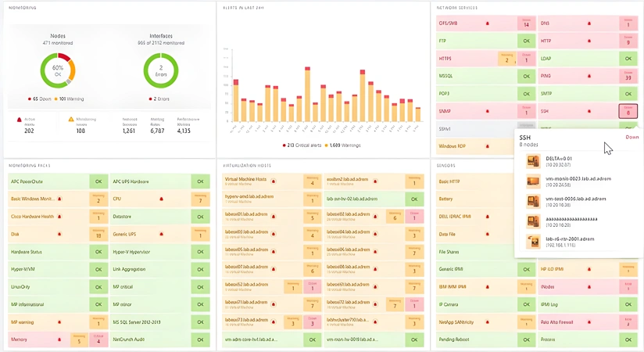Open the MSSQL network service row
Screen dimensions: 644x352
(486, 76)
